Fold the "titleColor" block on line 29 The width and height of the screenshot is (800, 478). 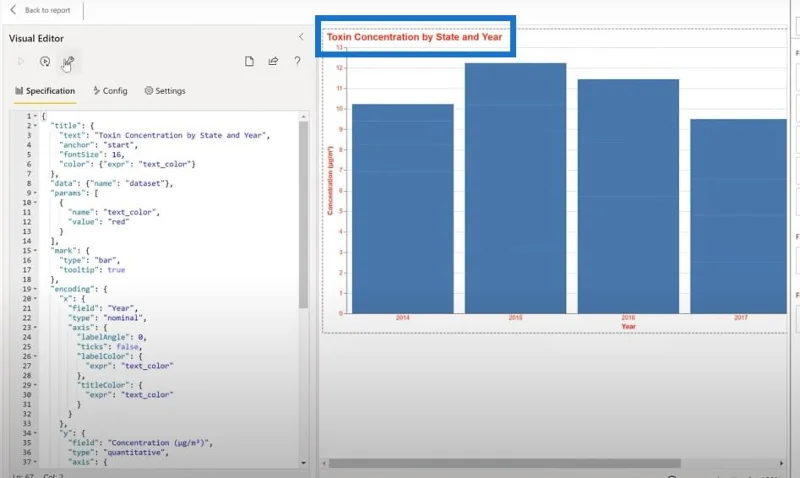click(x=35, y=385)
